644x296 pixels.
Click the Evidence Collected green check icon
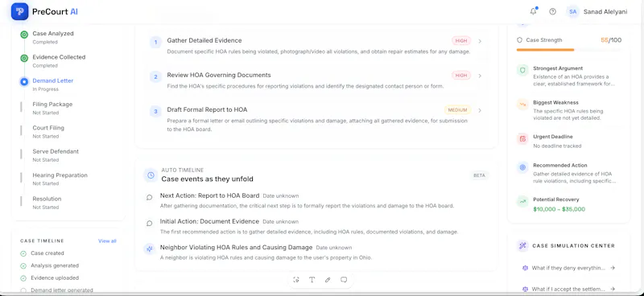[24, 58]
